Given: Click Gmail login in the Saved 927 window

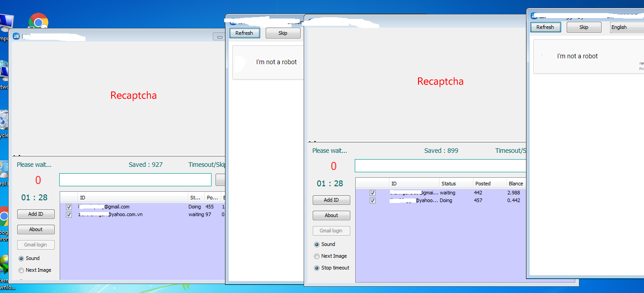Looking at the screenshot, I should (x=36, y=245).
